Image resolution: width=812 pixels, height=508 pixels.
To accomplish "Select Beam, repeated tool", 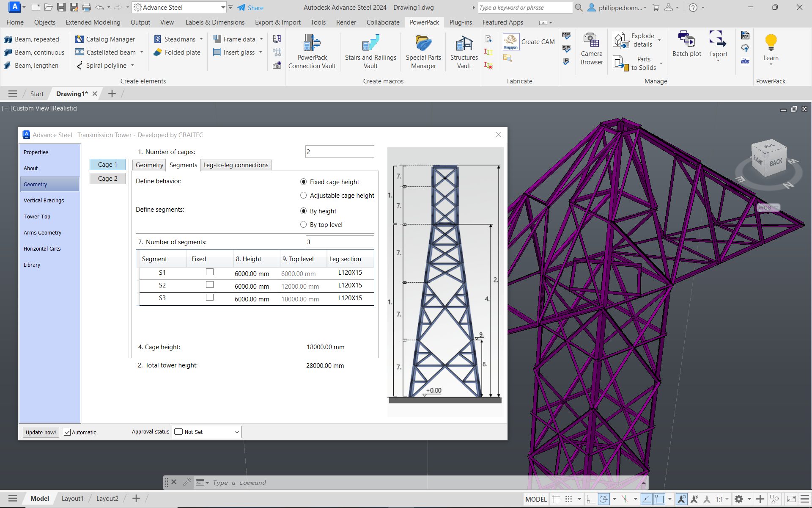I will [x=32, y=39].
